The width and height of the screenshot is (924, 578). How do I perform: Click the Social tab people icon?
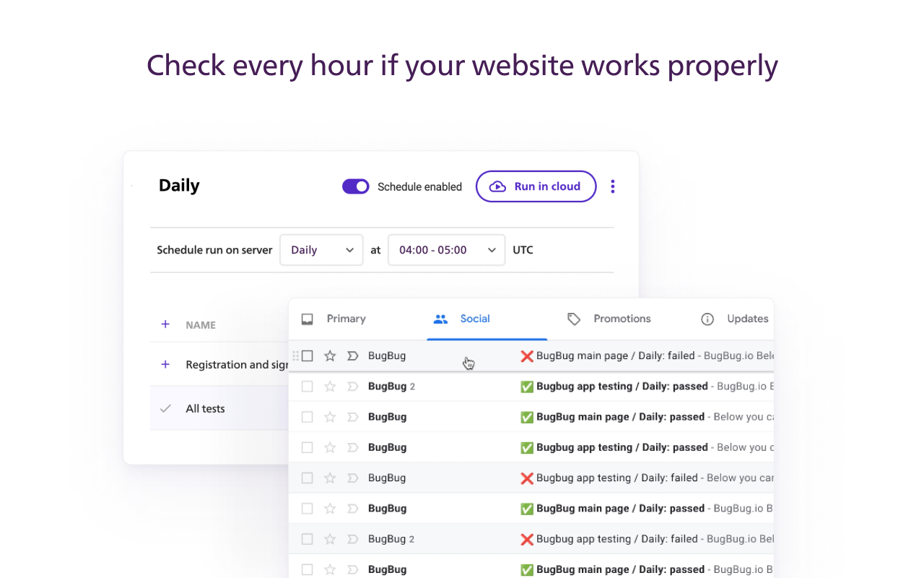pyautogui.click(x=440, y=319)
